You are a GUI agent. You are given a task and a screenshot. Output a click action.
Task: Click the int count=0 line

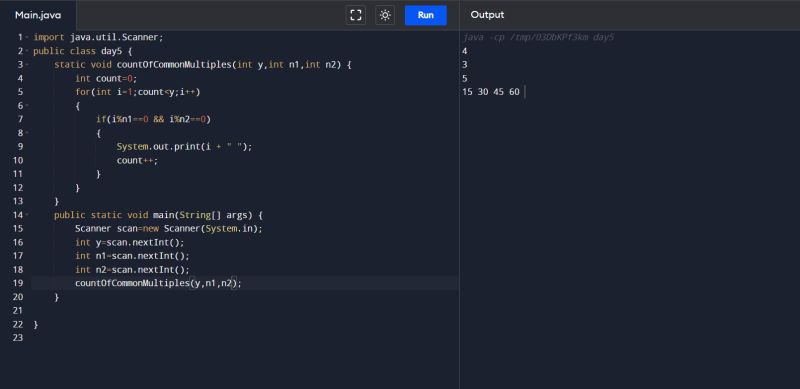coord(106,78)
